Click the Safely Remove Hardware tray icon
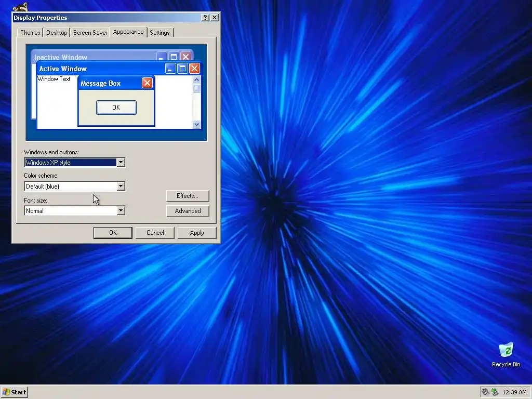 [495, 392]
